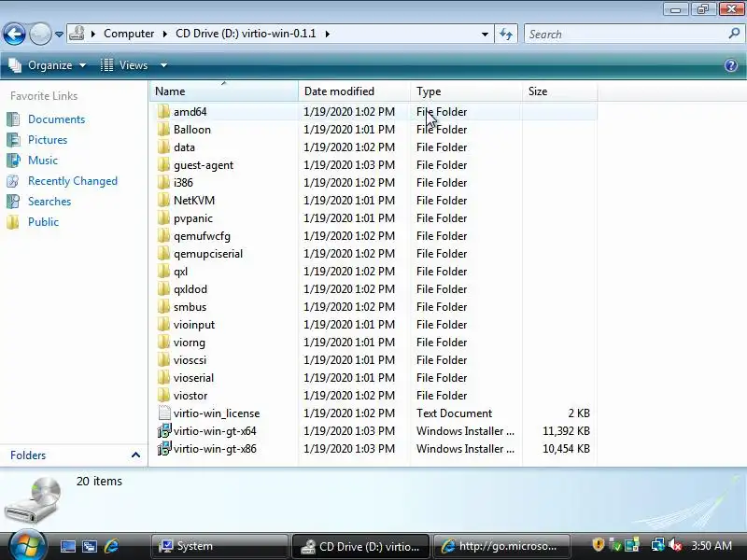Select the virtio-win-gt-x86 installer icon
747x560 pixels.
point(164,449)
